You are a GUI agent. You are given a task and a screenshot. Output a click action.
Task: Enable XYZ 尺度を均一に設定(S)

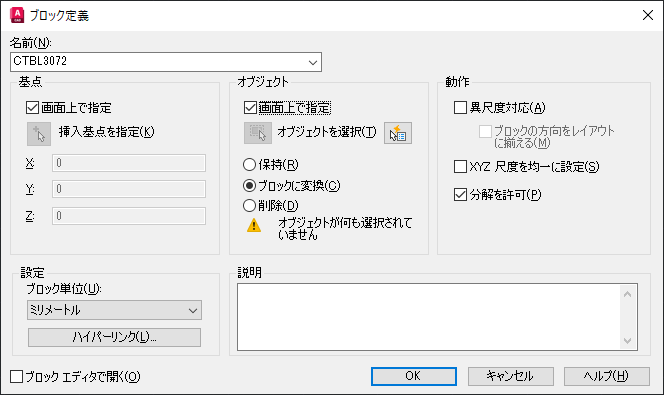click(x=460, y=166)
